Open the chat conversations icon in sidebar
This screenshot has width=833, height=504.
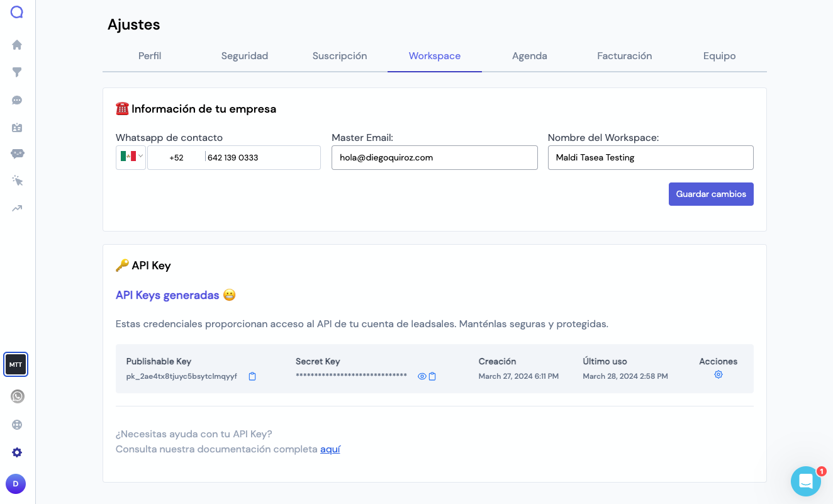[17, 100]
